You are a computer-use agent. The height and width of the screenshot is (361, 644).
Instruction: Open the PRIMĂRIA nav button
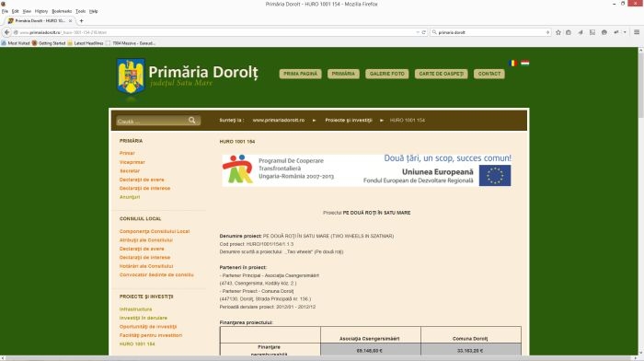click(x=343, y=74)
